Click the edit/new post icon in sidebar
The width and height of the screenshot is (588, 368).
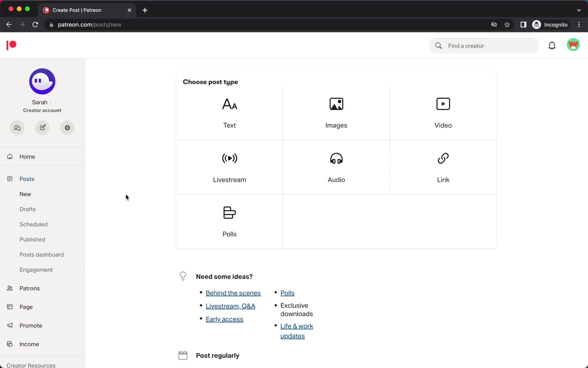pos(42,128)
